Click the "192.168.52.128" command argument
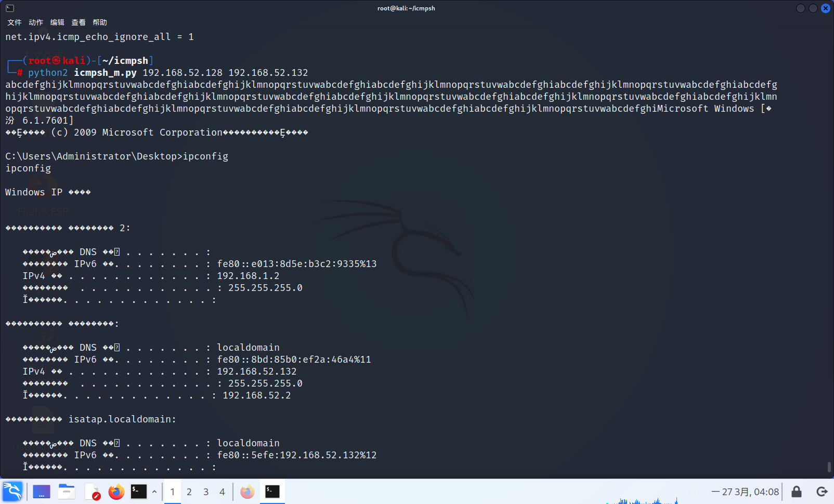Viewport: 834px width, 504px height. (x=183, y=73)
